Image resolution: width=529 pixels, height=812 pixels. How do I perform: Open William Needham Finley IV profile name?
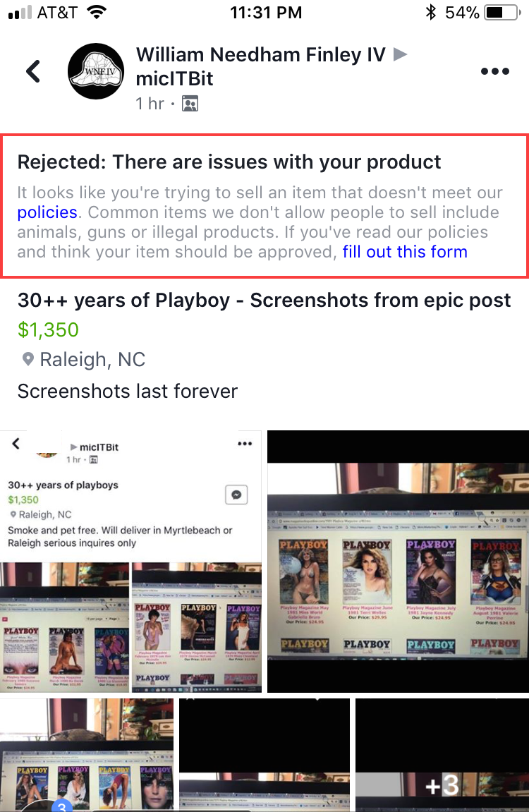pyautogui.click(x=261, y=54)
